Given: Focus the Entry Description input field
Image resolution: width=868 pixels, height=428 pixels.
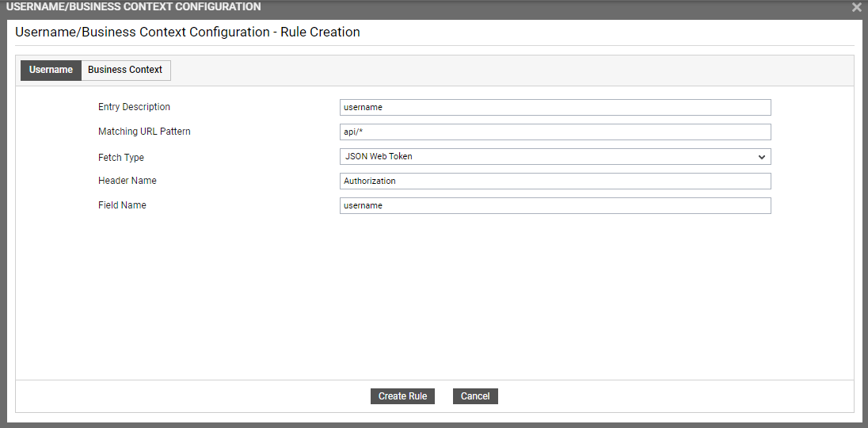Looking at the screenshot, I should [x=555, y=108].
